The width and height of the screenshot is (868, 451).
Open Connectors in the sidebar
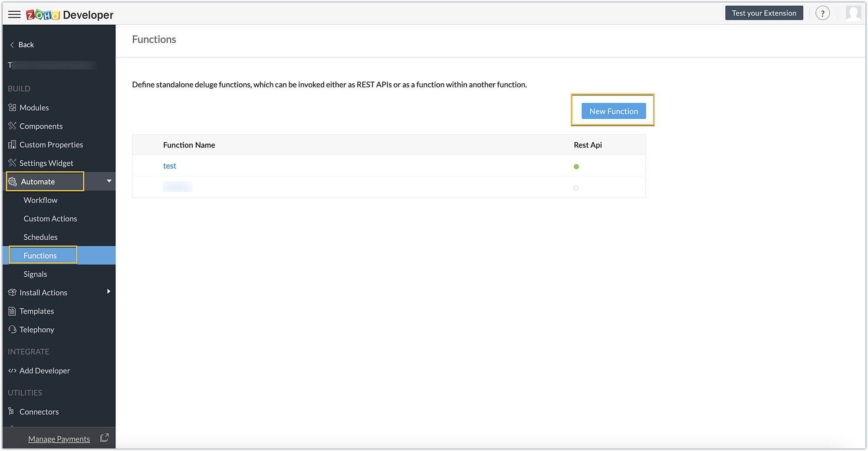pyautogui.click(x=39, y=412)
